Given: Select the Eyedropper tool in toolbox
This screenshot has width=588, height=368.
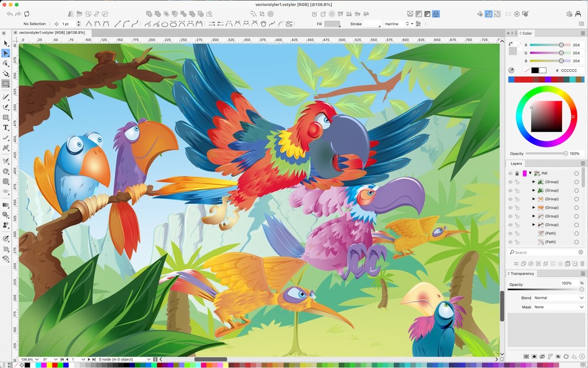Looking at the screenshot, I should coord(6,238).
